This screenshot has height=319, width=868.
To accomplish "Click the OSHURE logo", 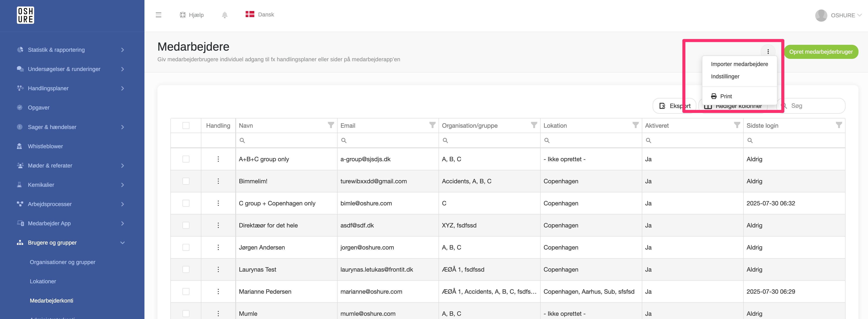I will (26, 15).
